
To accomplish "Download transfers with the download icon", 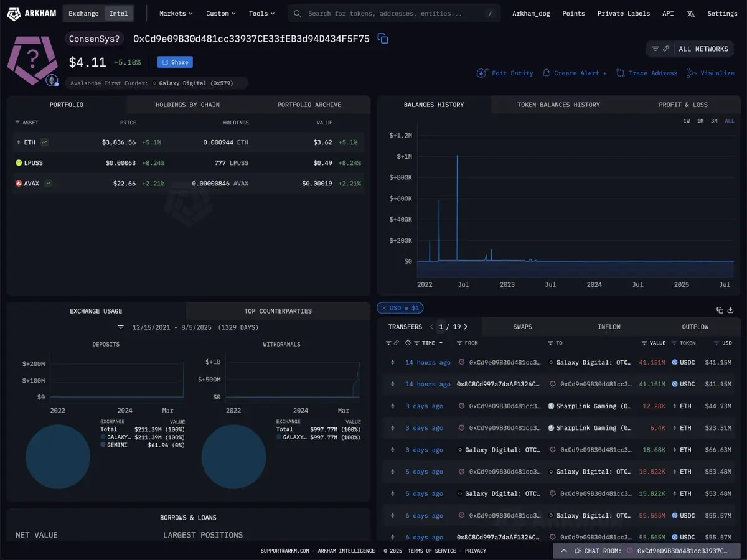I will tap(731, 309).
